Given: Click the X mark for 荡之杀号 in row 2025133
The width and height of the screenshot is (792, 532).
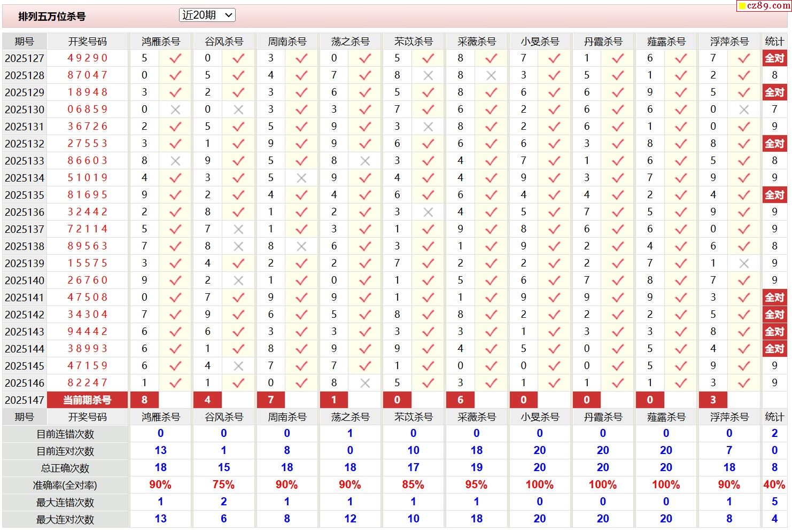Looking at the screenshot, I should click(365, 161).
